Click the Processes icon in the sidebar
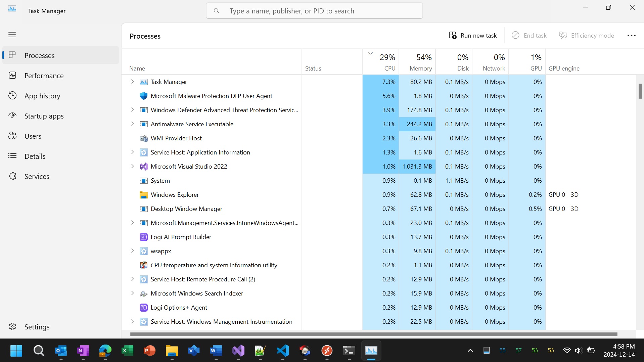This screenshot has width=644, height=362. (12, 55)
